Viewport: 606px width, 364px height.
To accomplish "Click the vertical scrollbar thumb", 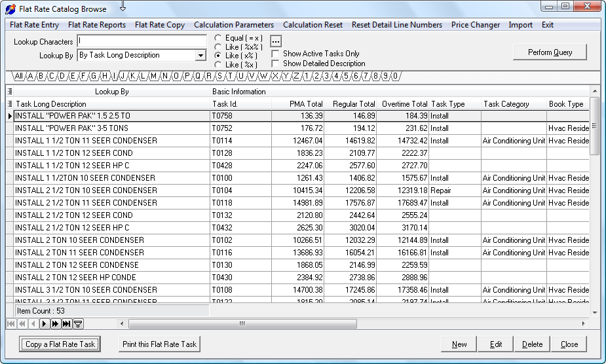I will [594, 126].
